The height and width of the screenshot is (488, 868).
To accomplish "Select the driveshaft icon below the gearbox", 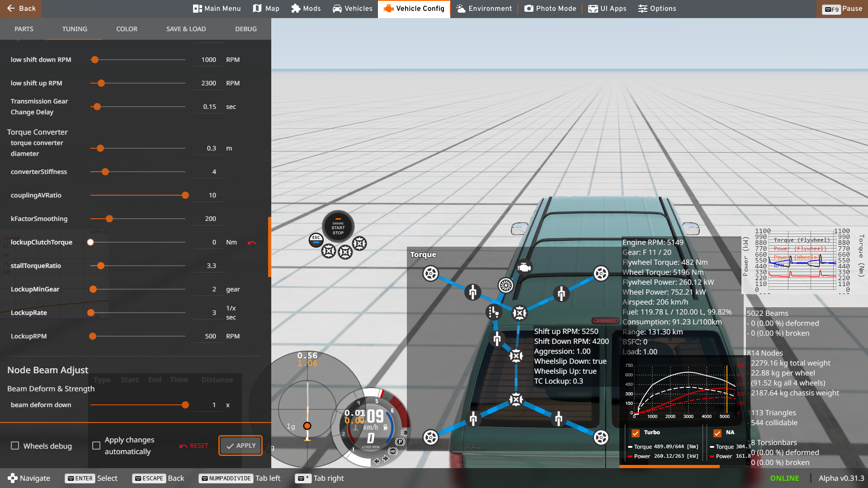I will [497, 338].
